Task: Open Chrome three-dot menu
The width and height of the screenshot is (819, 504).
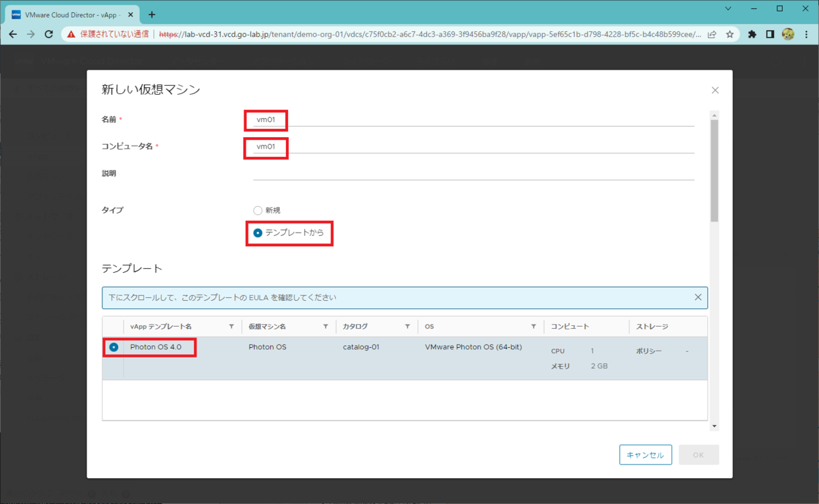Action: 805,34
